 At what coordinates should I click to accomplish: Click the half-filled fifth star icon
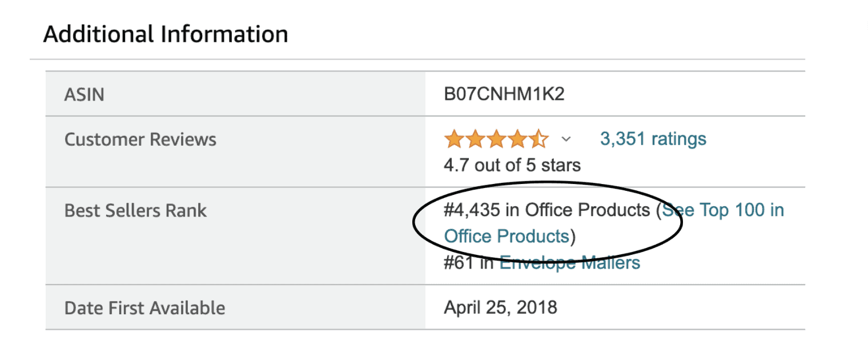(538, 138)
